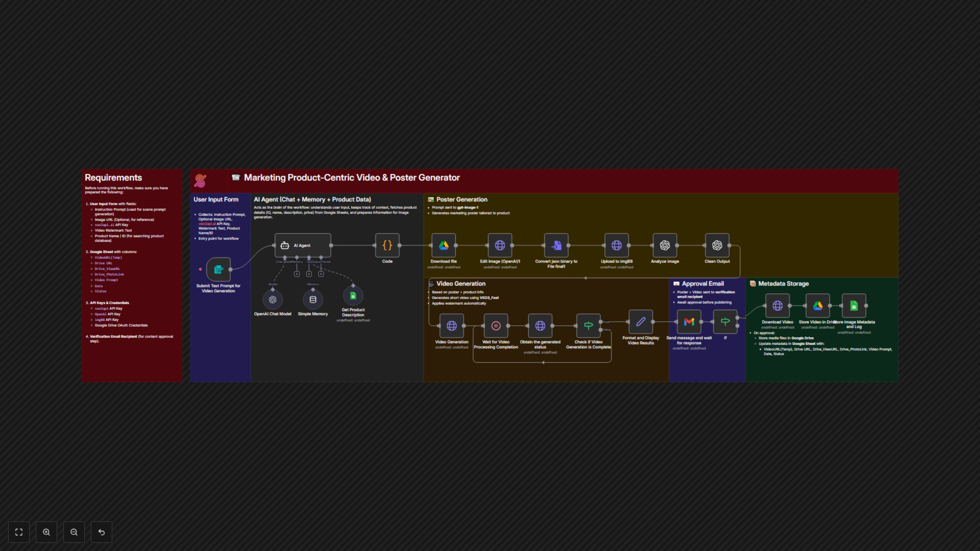Open the Download file Google Drive node
This screenshot has width=980, height=551.
(443, 245)
